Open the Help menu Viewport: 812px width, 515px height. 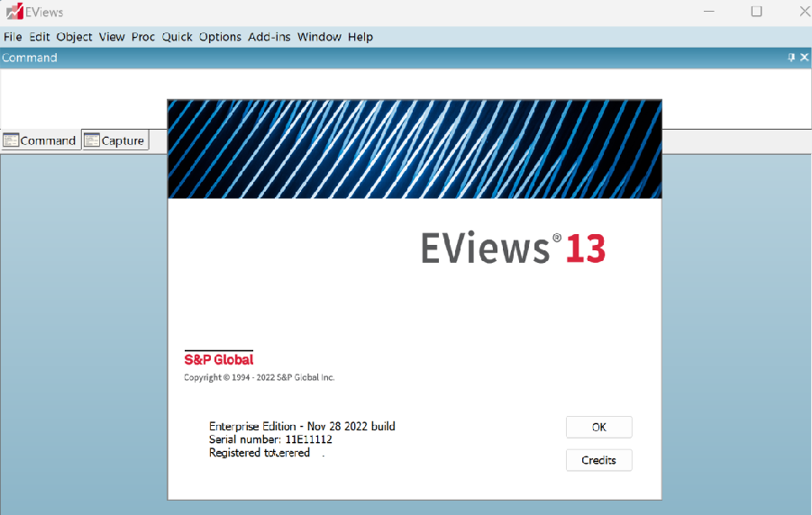[360, 37]
